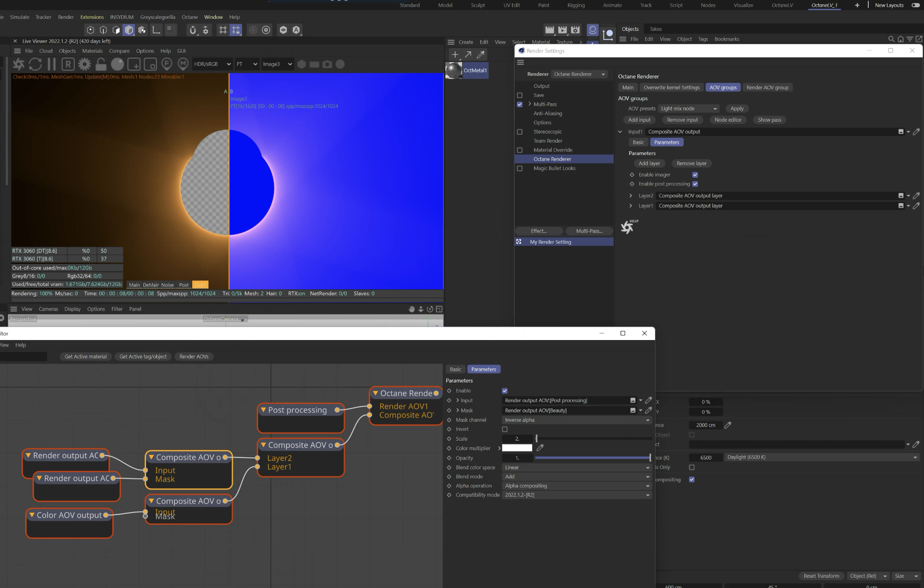
Task: Click the white Color multiplier swatch
Action: coord(517,448)
